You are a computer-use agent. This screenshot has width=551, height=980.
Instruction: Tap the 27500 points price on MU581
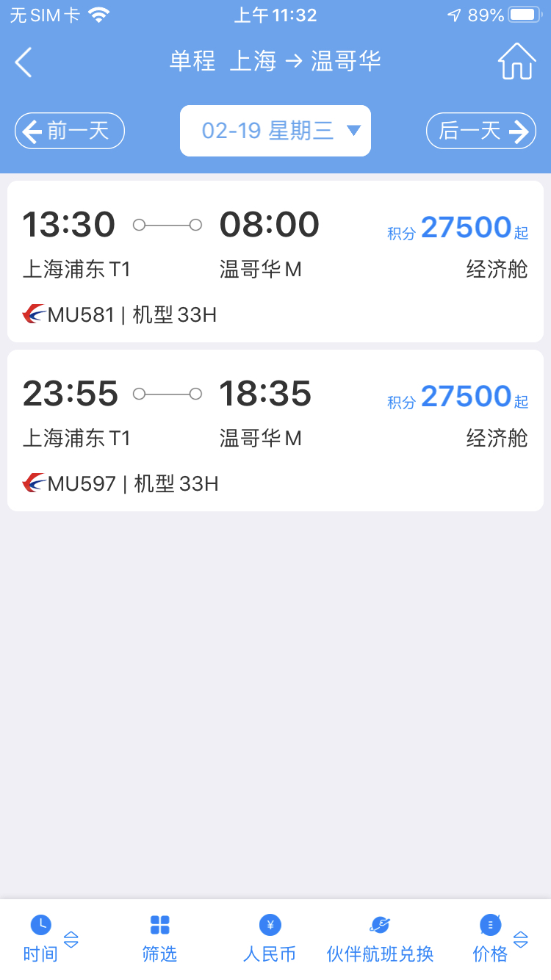pos(466,228)
